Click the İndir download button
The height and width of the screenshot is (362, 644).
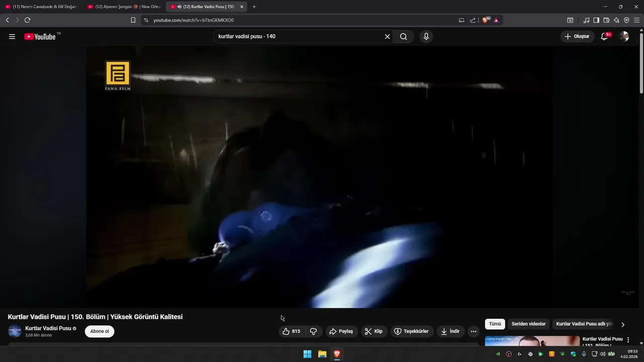pyautogui.click(x=450, y=331)
